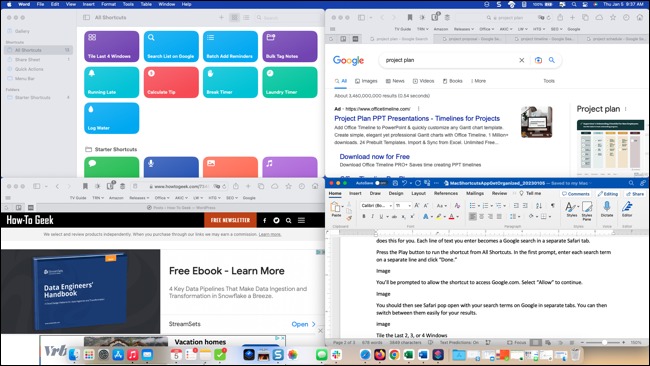Expand numbered list options in Word
The height and width of the screenshot is (366, 650).
coord(492,206)
